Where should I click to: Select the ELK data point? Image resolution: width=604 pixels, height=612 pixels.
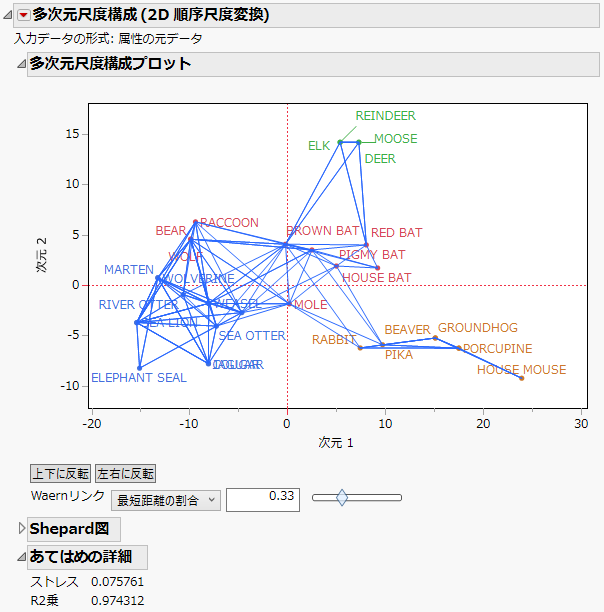click(x=340, y=142)
